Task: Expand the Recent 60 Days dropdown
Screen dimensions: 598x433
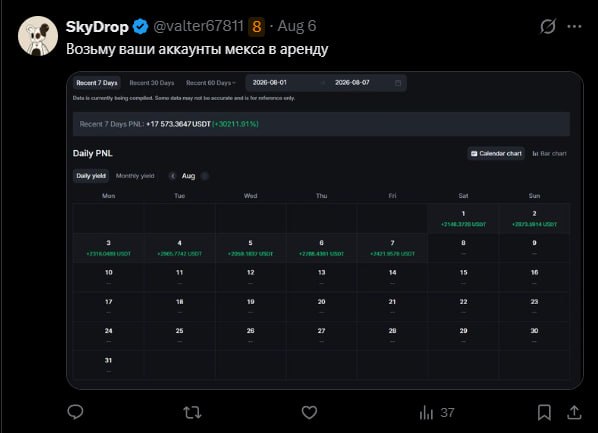Action: click(211, 83)
